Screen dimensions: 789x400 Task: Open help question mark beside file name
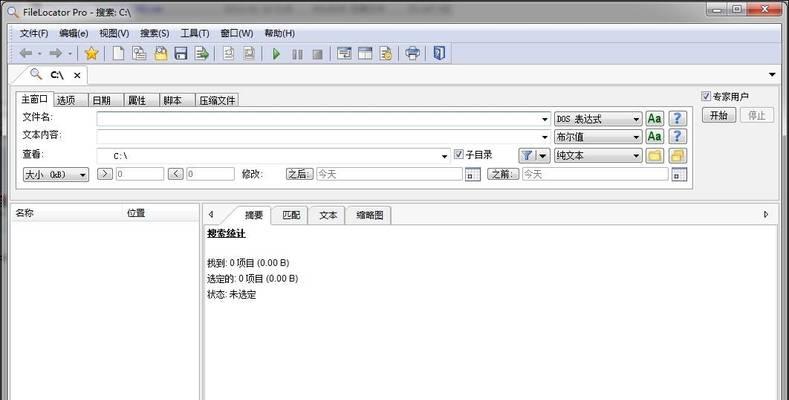[x=677, y=118]
